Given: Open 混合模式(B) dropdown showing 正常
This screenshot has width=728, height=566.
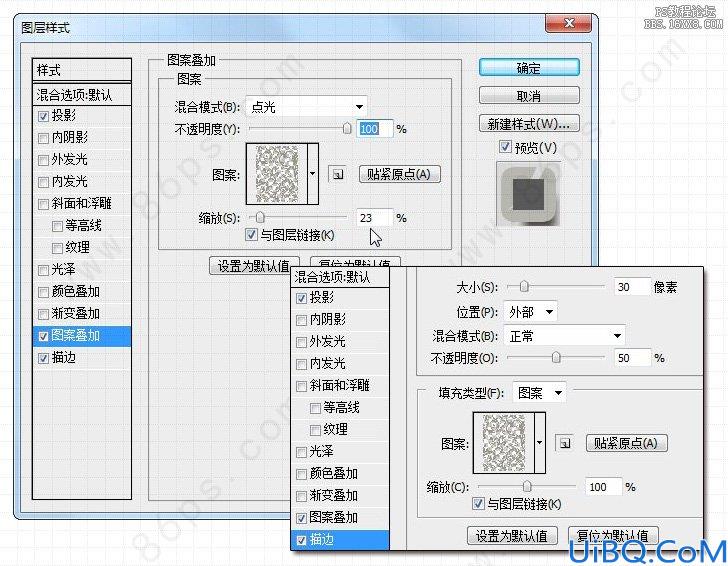Looking at the screenshot, I should [564, 336].
